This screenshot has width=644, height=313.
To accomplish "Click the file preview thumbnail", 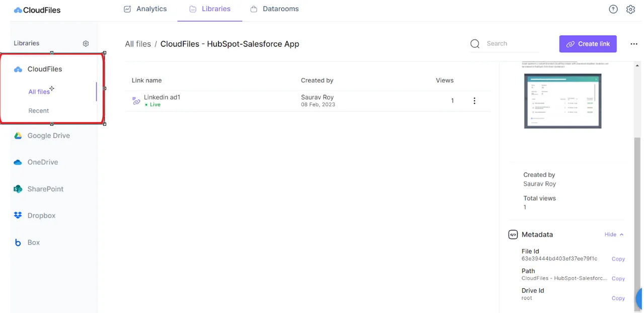I will point(562,100).
